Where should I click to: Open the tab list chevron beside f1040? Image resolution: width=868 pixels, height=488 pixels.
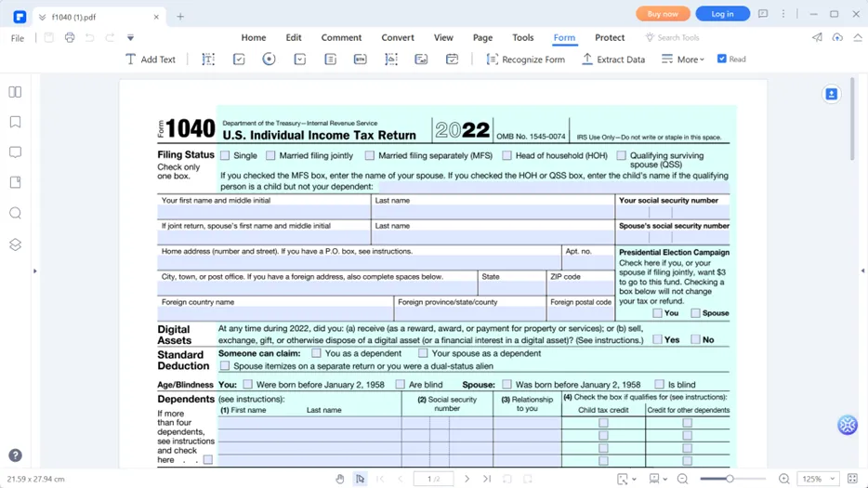coord(42,17)
